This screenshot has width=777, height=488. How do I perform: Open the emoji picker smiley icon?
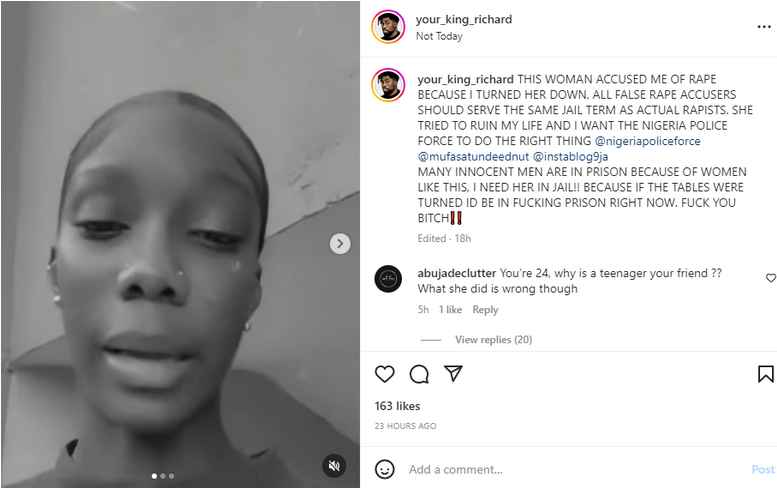click(x=385, y=469)
